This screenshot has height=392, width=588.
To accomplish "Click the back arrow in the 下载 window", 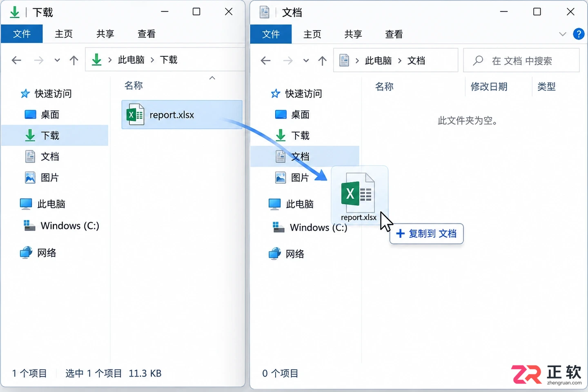I will [16, 60].
